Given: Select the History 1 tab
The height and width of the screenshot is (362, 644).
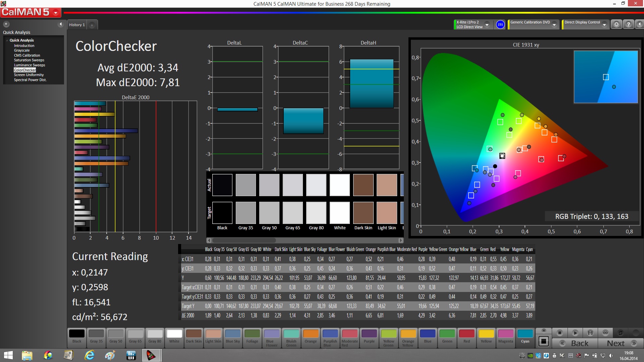Looking at the screenshot, I should pos(77,25).
